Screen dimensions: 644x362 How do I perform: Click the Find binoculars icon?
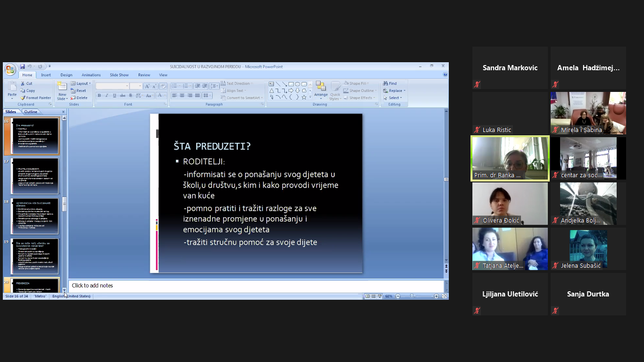tap(386, 83)
